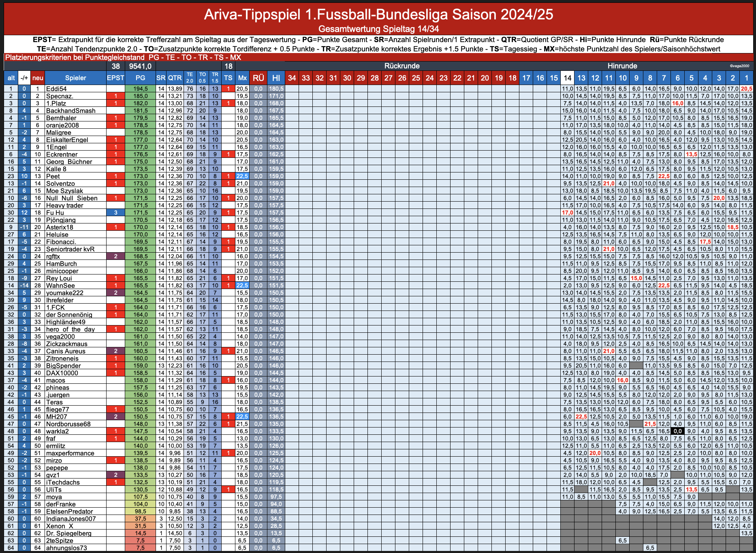This screenshot has height=553, width=756.
Task: Click the blue 'HI' column header
Action: [x=276, y=78]
